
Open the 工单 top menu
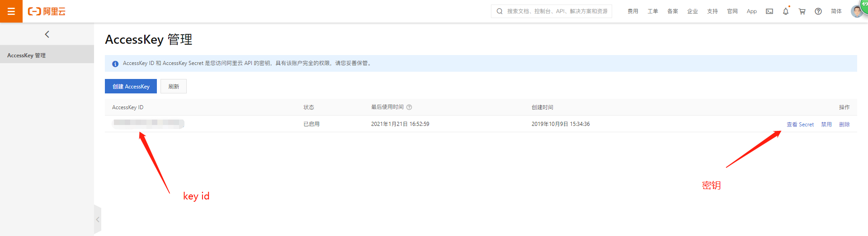pos(652,11)
